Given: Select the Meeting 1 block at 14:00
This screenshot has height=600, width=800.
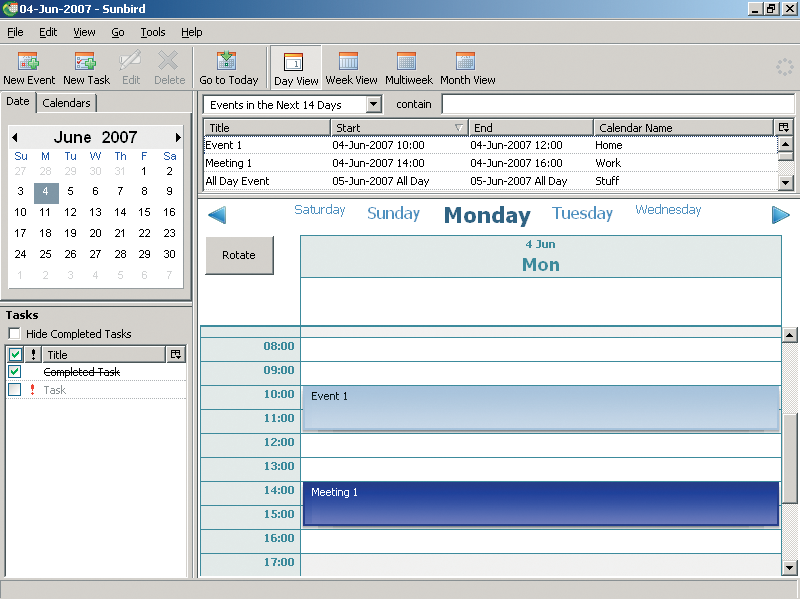Looking at the screenshot, I should pos(541,504).
